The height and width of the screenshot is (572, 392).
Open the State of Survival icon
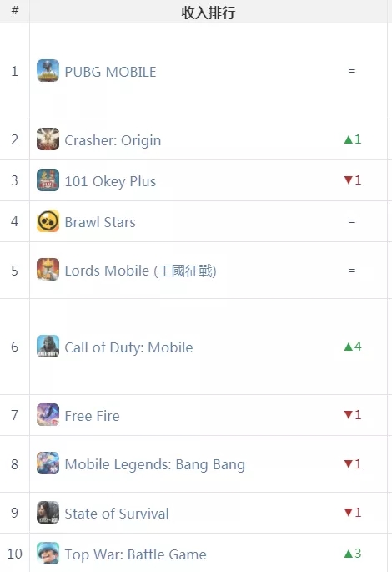point(48,512)
